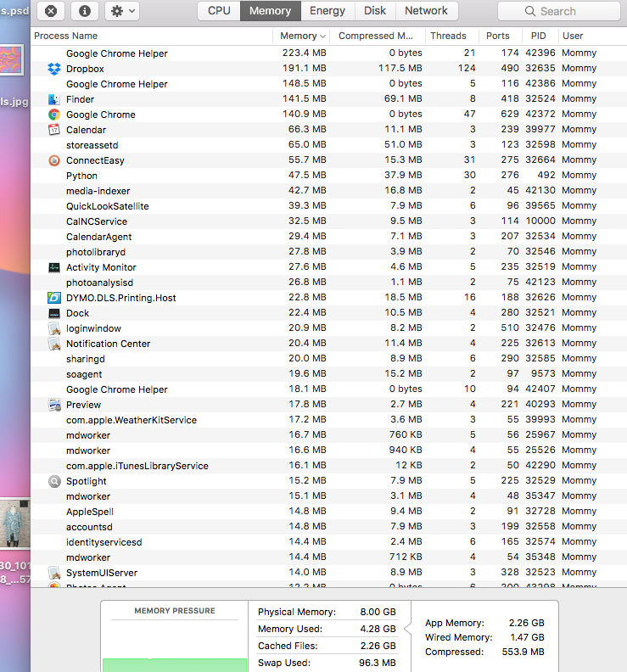Click the colorful desktop image thumbnail
The width and height of the screenshot is (627, 672).
click(12, 60)
